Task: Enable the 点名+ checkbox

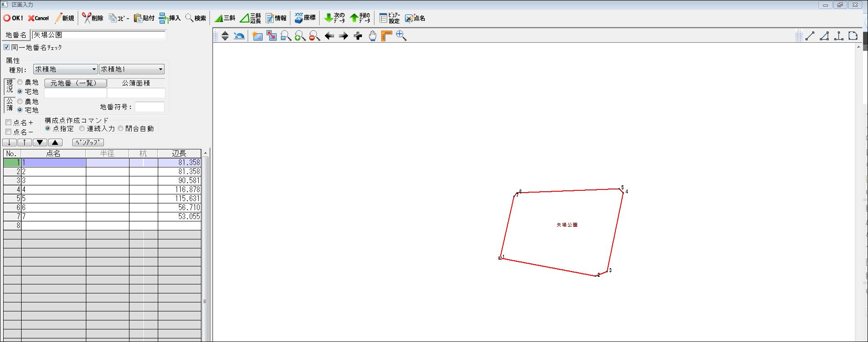Action: 8,122
